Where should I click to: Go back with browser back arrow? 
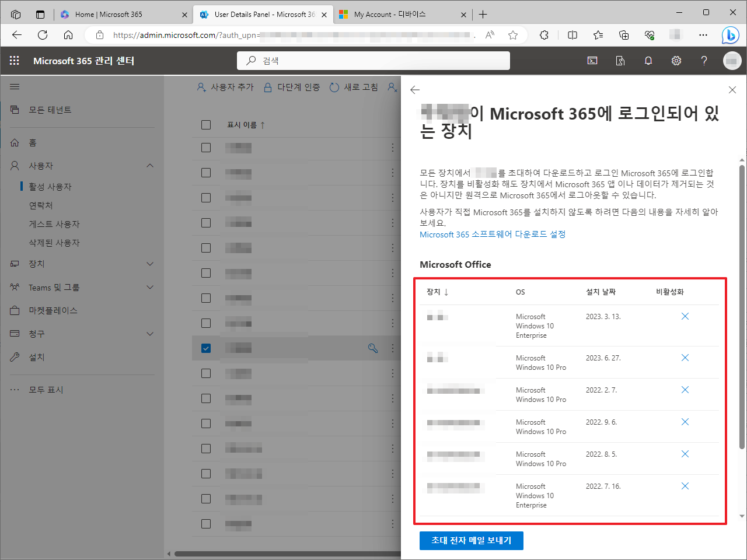[x=17, y=35]
